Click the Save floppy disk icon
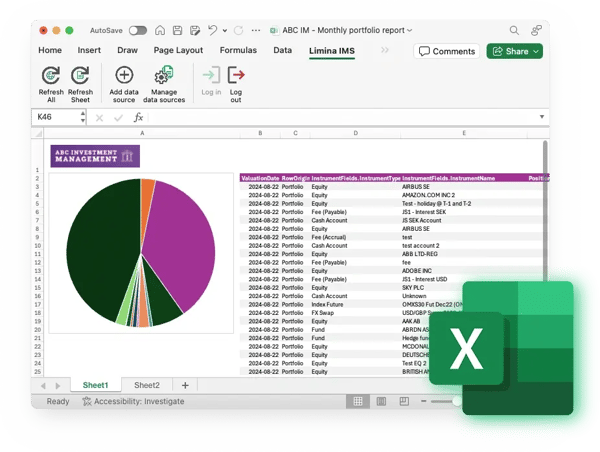This screenshot has width=600, height=452. click(178, 30)
